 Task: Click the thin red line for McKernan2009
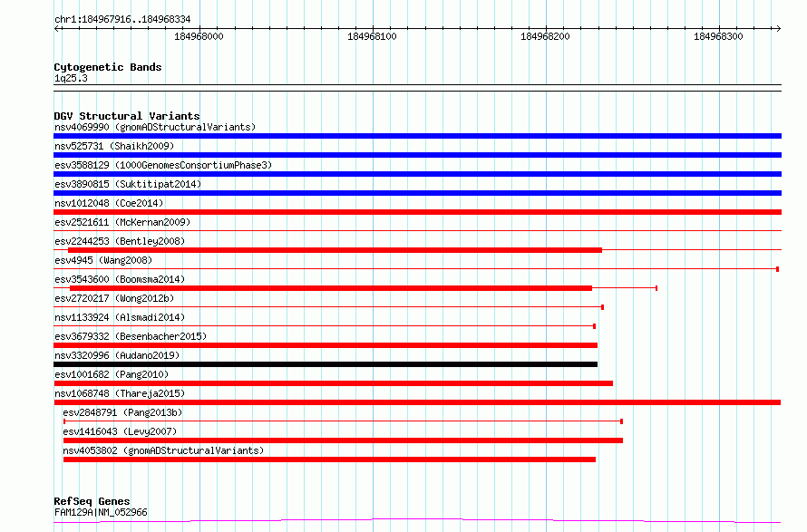point(417,230)
